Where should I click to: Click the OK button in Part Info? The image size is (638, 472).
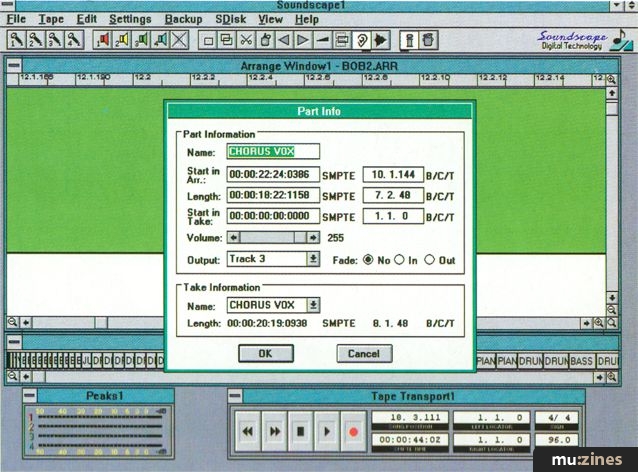264,353
